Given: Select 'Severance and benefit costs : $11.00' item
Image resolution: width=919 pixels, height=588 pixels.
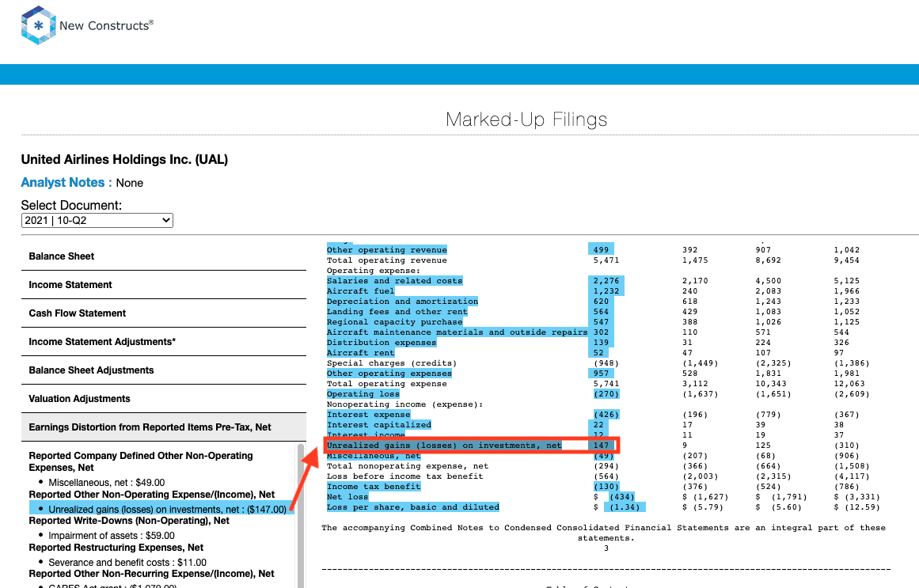Looking at the screenshot, I should pos(127,562).
